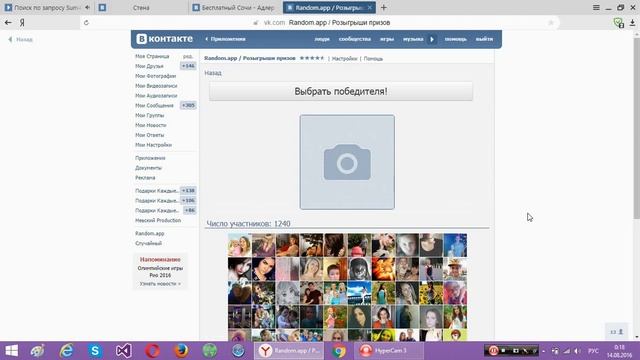Open the browser hamburger menu
The width and height of the screenshot is (640, 360).
coord(596,7)
